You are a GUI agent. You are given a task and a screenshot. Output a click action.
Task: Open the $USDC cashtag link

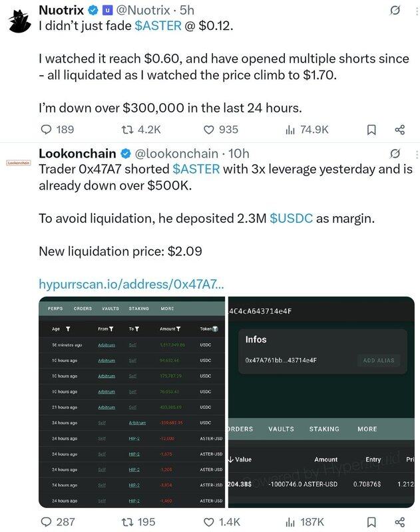pyautogui.click(x=291, y=218)
